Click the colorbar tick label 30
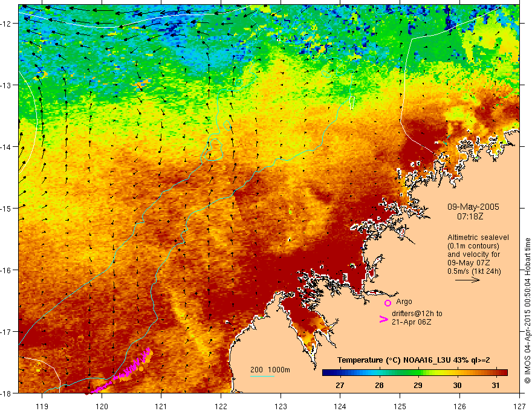Screen dimensions: 532x411 tap(457, 385)
